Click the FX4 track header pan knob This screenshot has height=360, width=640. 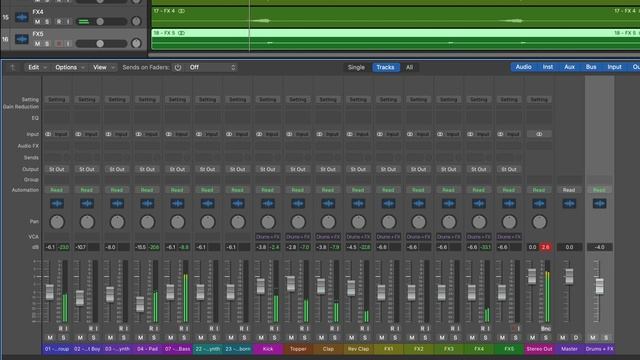click(x=136, y=21)
